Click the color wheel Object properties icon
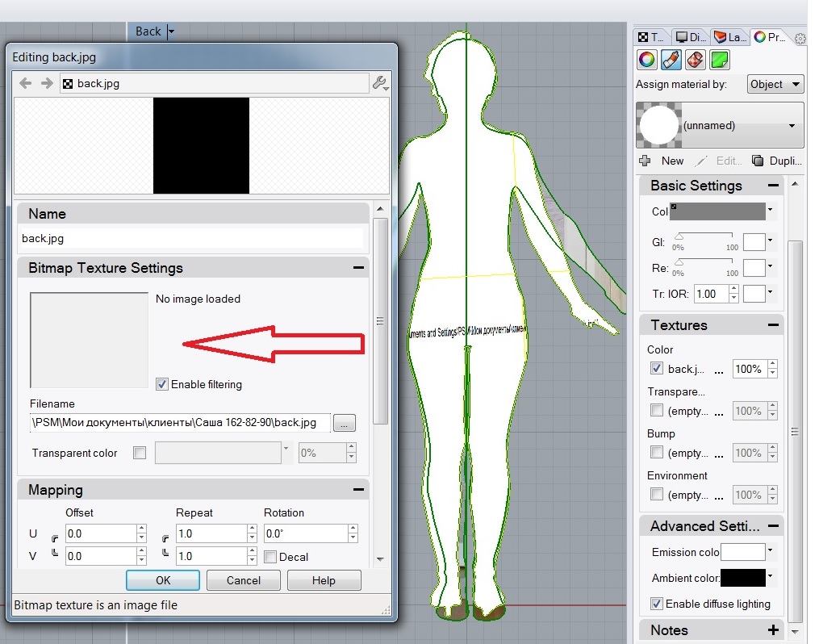The width and height of the screenshot is (819, 644). (x=646, y=60)
